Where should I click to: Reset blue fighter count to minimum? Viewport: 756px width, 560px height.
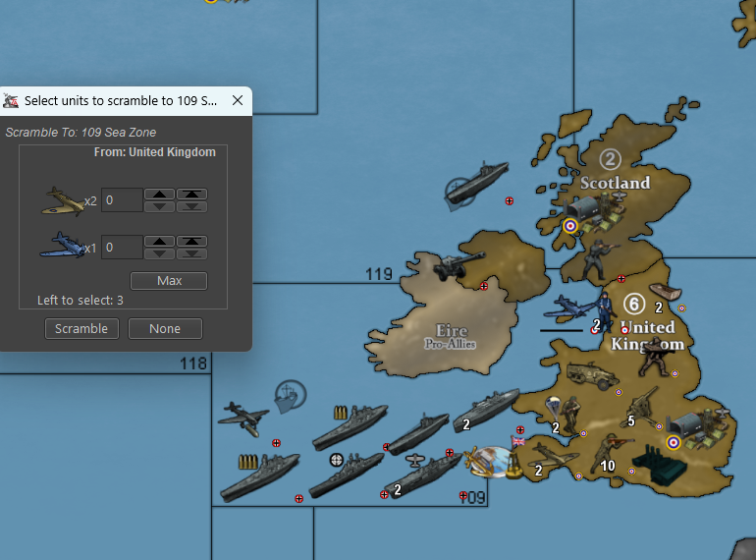tap(191, 253)
